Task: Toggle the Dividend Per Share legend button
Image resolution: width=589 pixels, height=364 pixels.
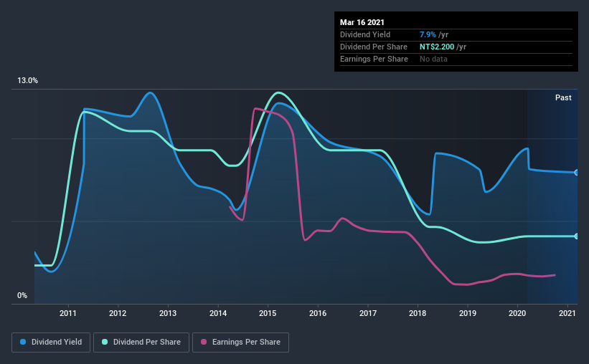Action: point(141,343)
